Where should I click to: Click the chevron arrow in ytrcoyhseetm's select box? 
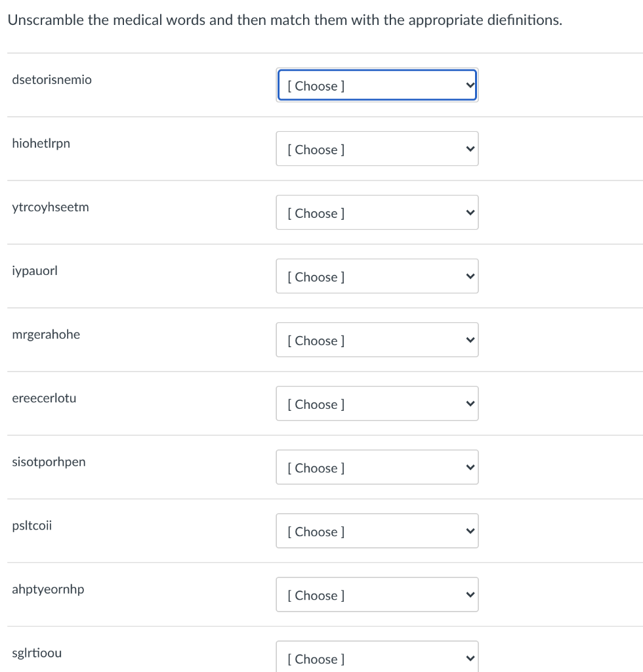point(470,213)
